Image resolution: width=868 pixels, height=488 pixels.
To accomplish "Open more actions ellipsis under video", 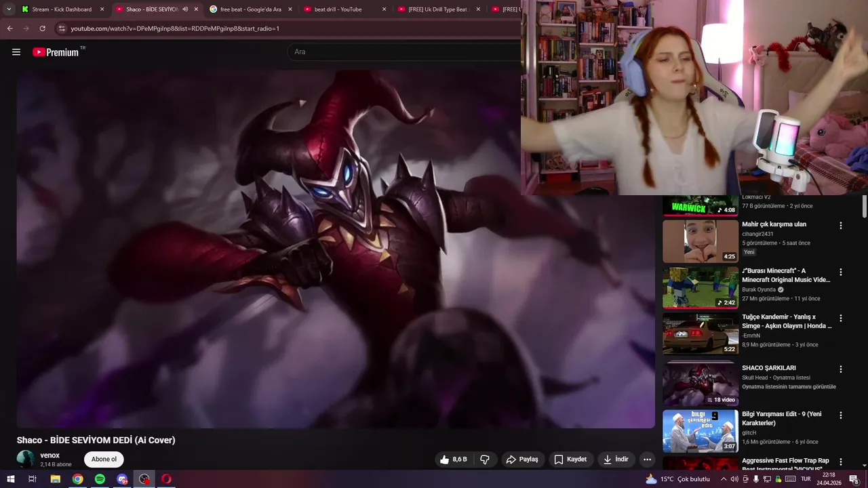I will pos(647,460).
